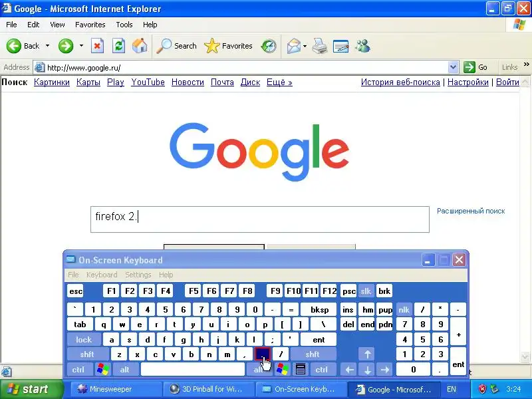Stop page loading with red X icon
This screenshot has height=399, width=532.
coord(97,46)
